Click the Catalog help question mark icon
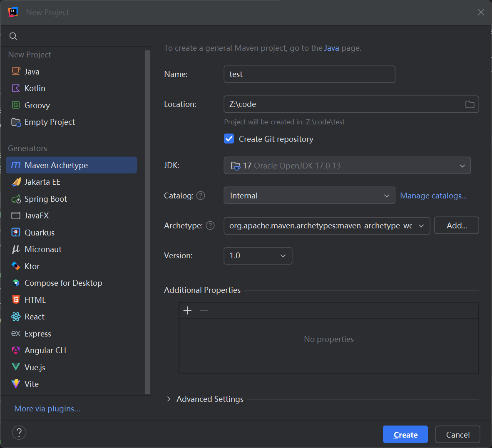Viewport: 492px width, 448px height. pyautogui.click(x=201, y=196)
